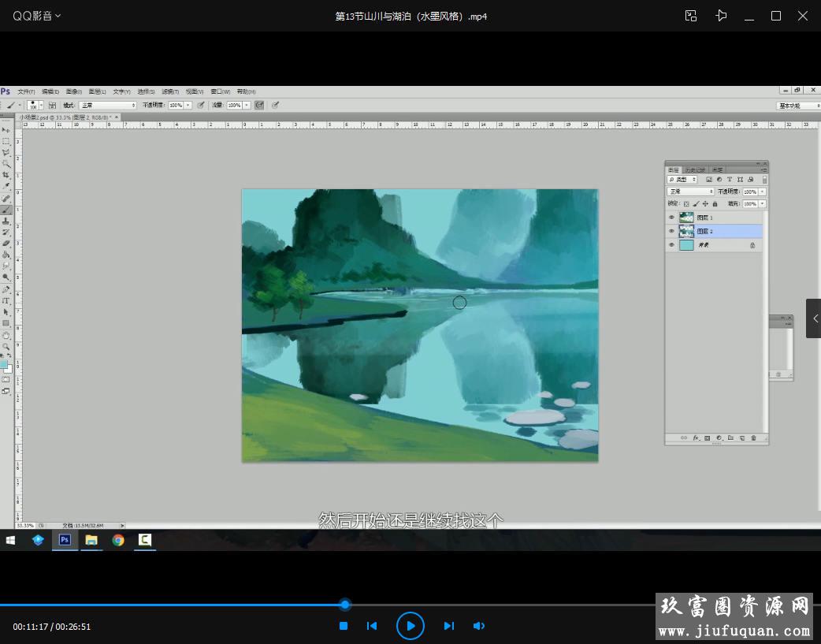Screen dimensions: 821x644
Task: Toggle lock position in Layers panel
Action: [705, 204]
